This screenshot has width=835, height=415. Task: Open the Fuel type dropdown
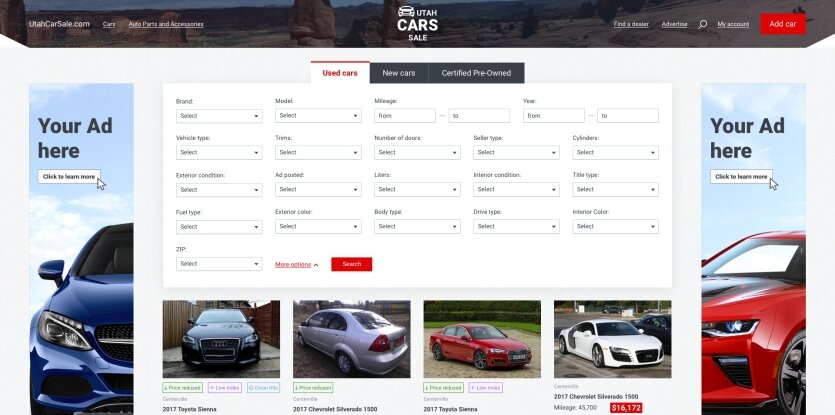[x=219, y=226]
